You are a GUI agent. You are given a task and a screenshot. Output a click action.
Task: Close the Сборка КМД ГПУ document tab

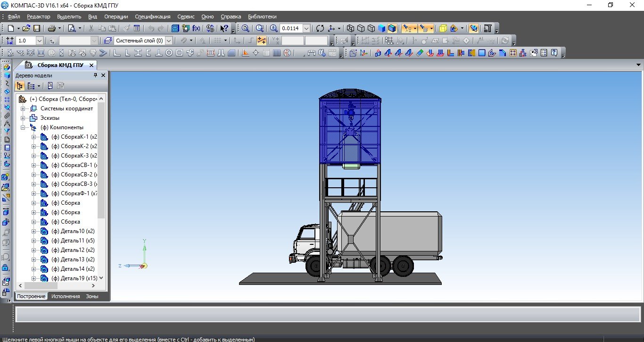click(x=91, y=65)
